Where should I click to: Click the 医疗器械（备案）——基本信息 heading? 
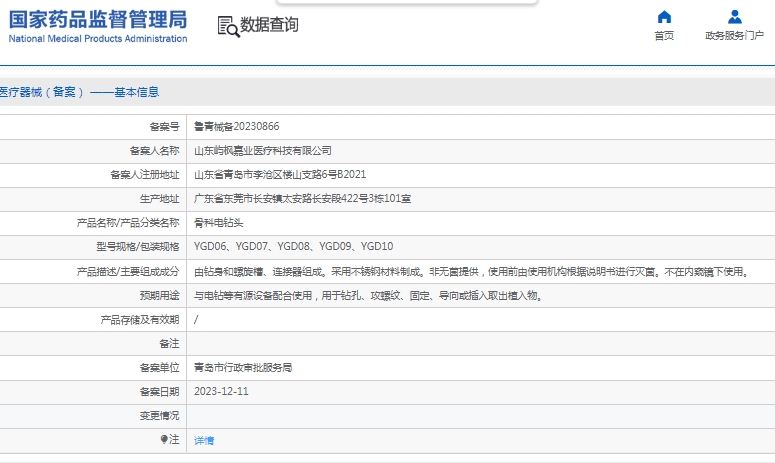[80, 92]
